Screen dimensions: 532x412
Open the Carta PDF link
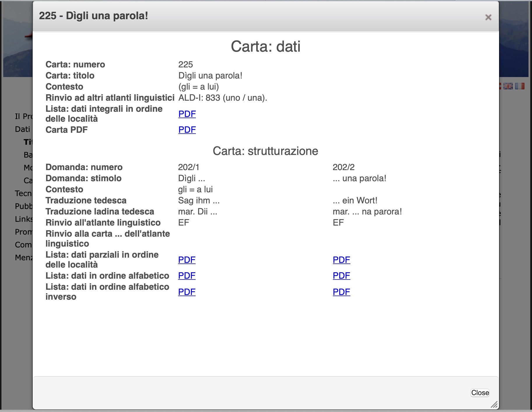(x=187, y=130)
